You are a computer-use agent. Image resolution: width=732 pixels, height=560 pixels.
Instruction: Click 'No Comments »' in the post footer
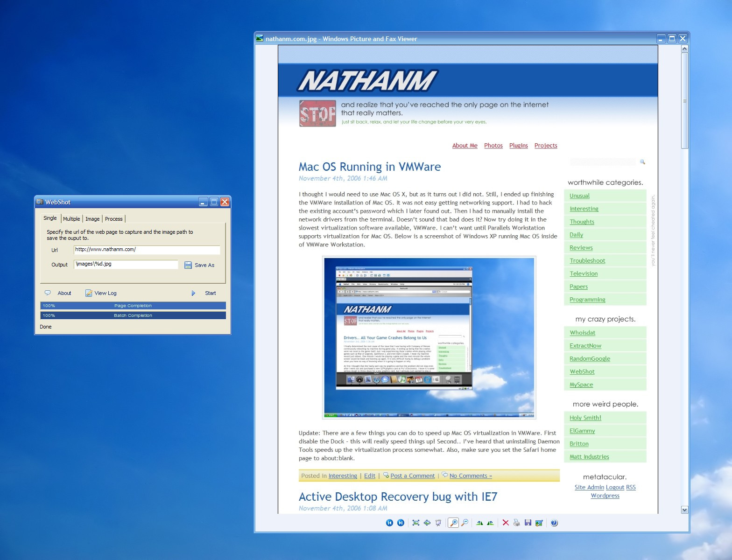471,476
